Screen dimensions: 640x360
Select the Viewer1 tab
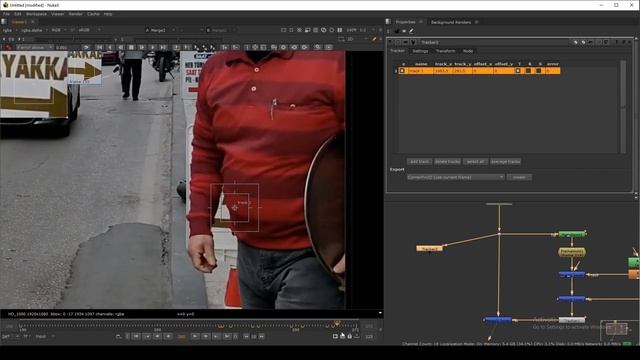pyautogui.click(x=19, y=22)
